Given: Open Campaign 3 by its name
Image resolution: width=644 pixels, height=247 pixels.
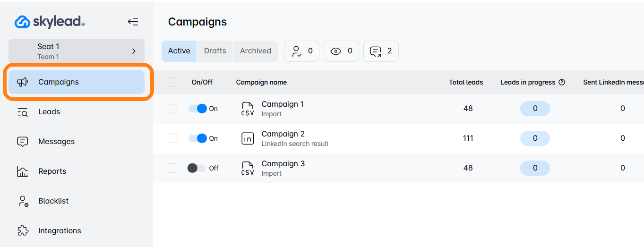Looking at the screenshot, I should (x=283, y=164).
